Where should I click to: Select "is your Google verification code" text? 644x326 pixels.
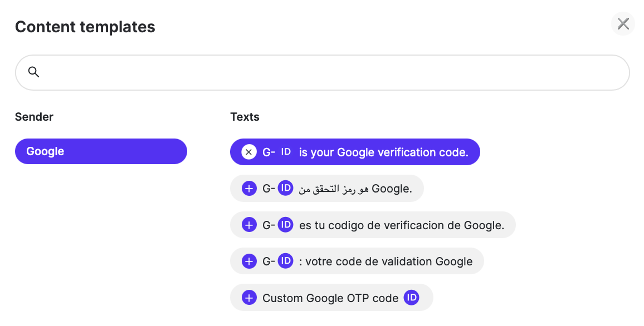point(384,152)
